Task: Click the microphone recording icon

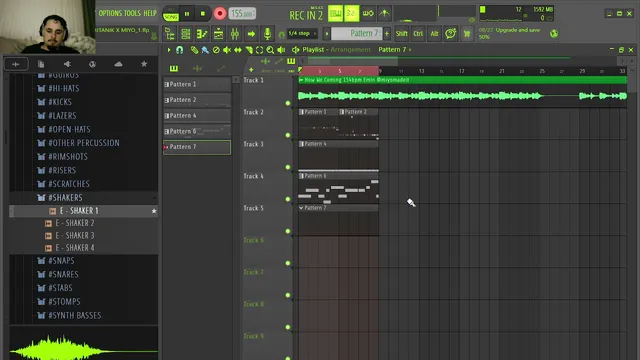Action: [x=267, y=34]
